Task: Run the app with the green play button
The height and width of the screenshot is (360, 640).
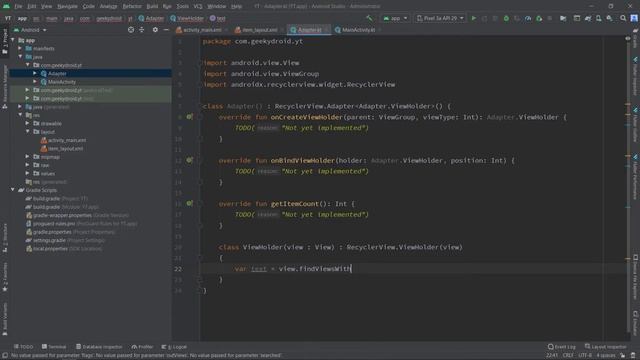Action: click(x=473, y=18)
